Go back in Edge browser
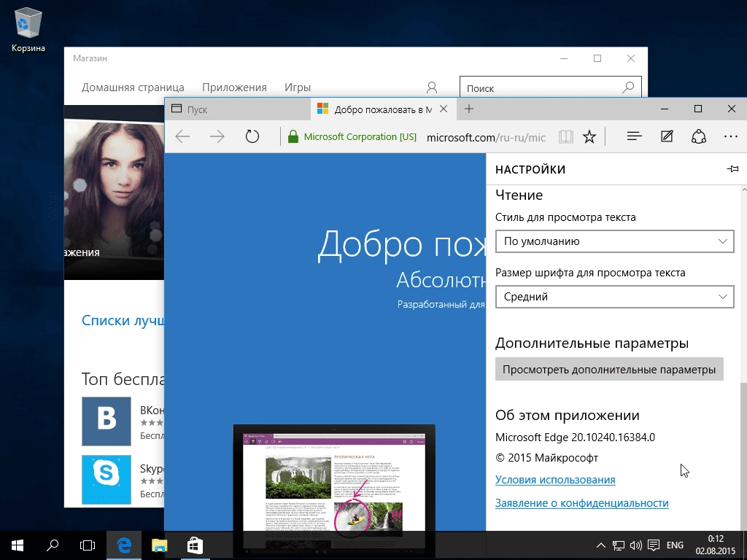The width and height of the screenshot is (747, 560). coord(182,137)
